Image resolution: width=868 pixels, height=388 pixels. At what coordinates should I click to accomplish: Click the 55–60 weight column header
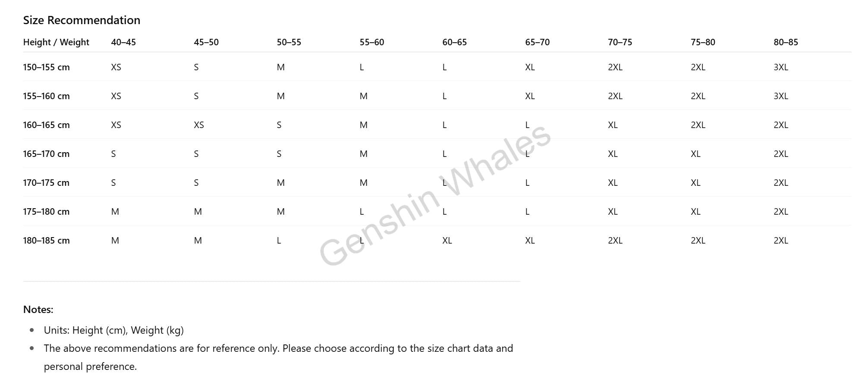[x=372, y=42]
